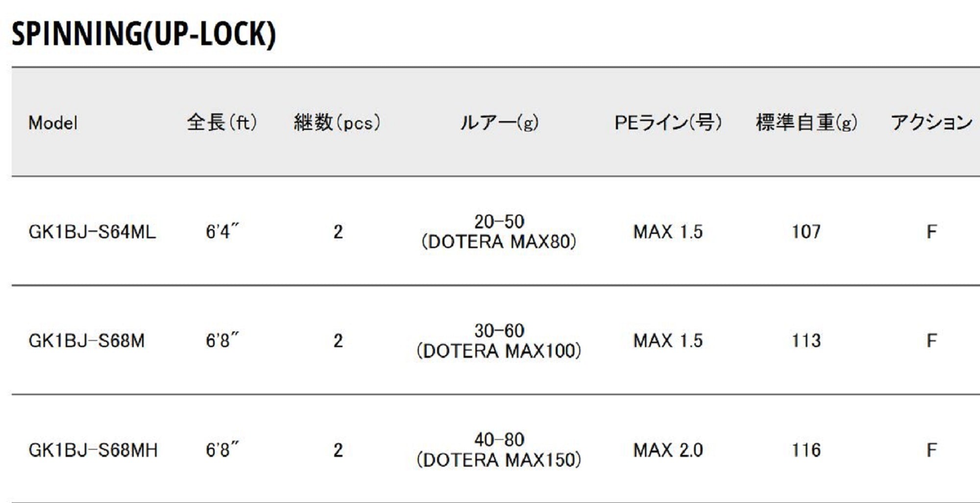Click the SPINNING(UP-LOCK) heading
980x503 pixels.
[x=144, y=34]
